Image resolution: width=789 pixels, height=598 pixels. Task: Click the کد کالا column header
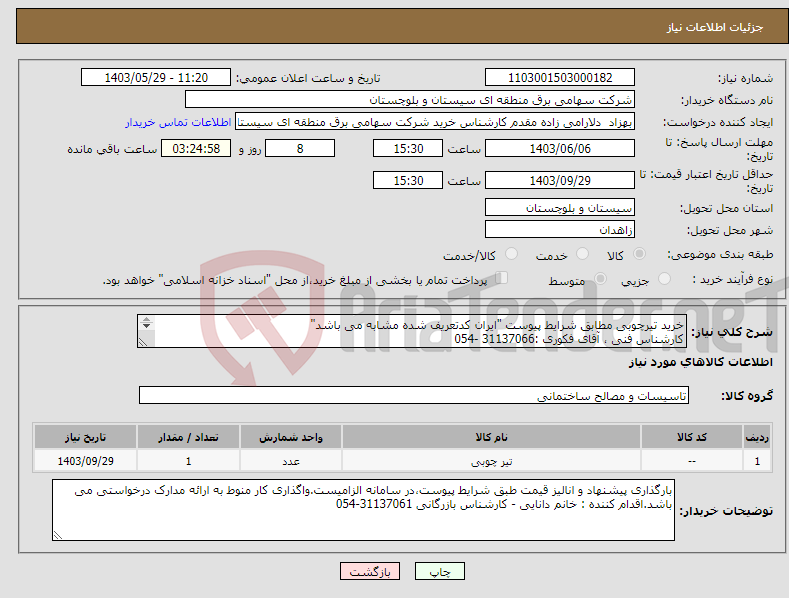pyautogui.click(x=692, y=437)
